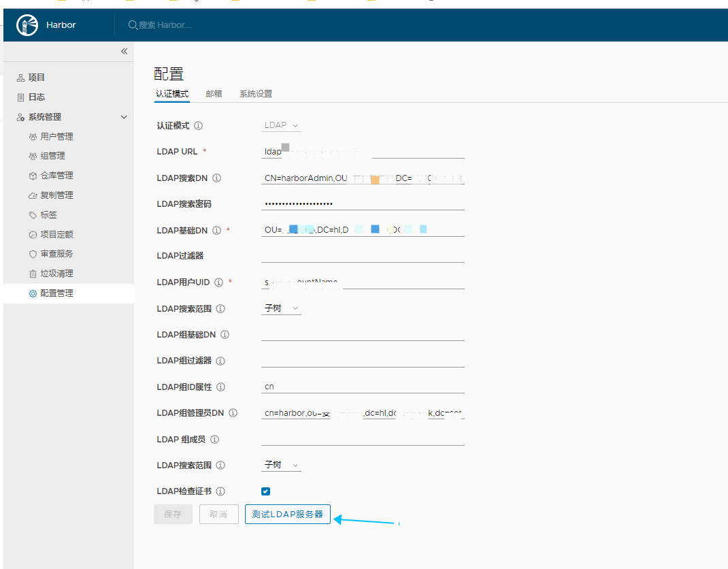Open 日志 in sidebar

pos(37,97)
